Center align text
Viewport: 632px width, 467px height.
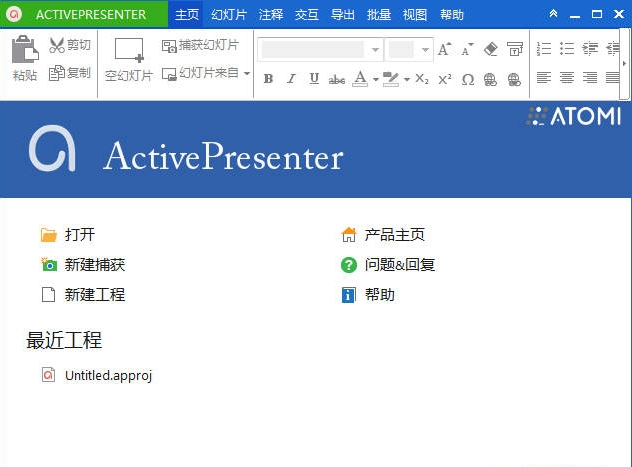(x=567, y=77)
